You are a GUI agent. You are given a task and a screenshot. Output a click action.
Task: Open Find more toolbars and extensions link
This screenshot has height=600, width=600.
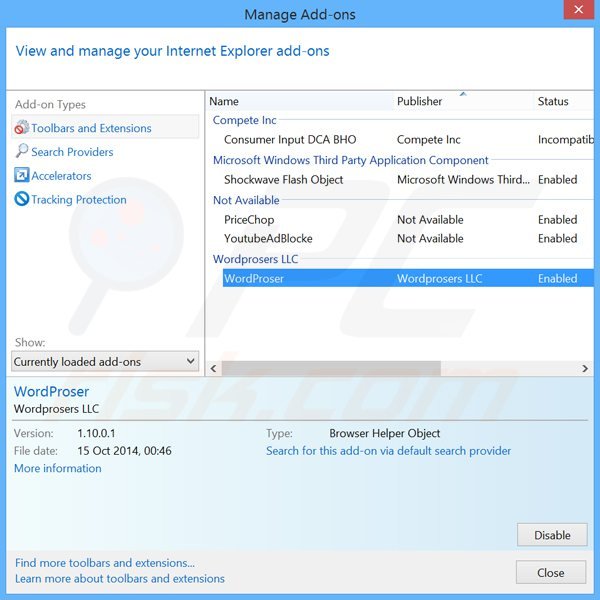(105, 563)
